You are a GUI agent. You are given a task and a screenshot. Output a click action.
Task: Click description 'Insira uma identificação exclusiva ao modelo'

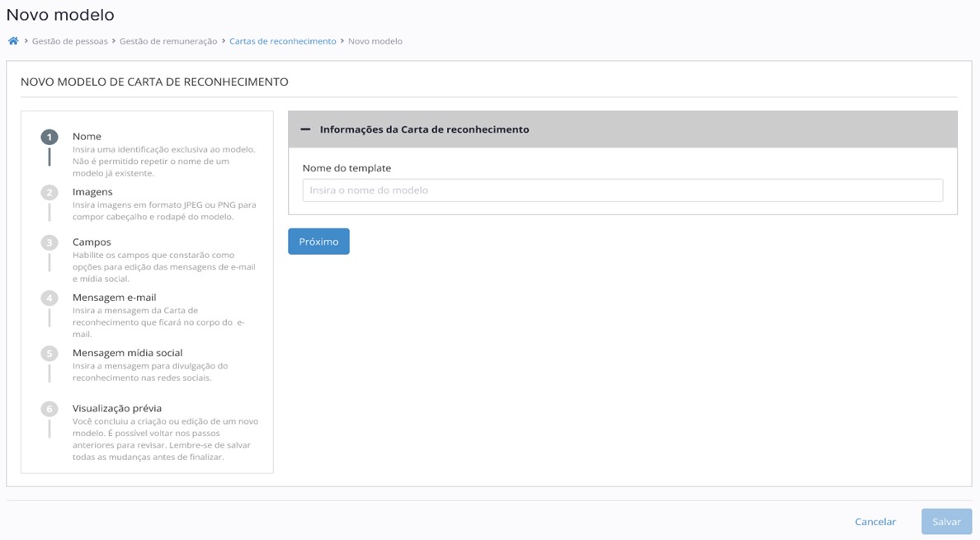click(164, 161)
